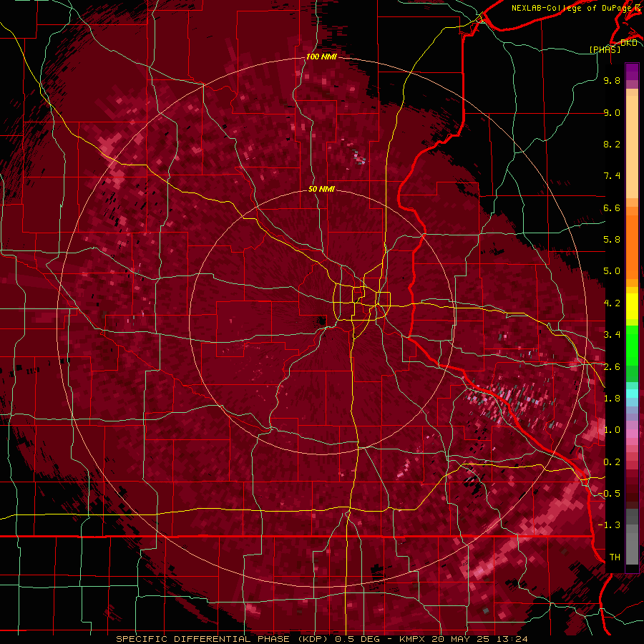Click the "9.8" legend value

click(612, 80)
